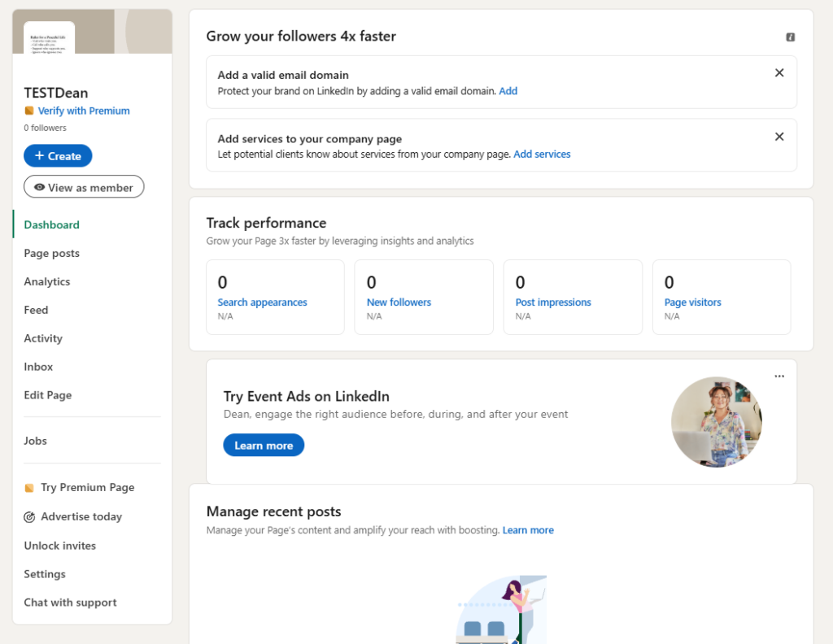
Task: Open Search appearances analytics
Action: pos(262,302)
